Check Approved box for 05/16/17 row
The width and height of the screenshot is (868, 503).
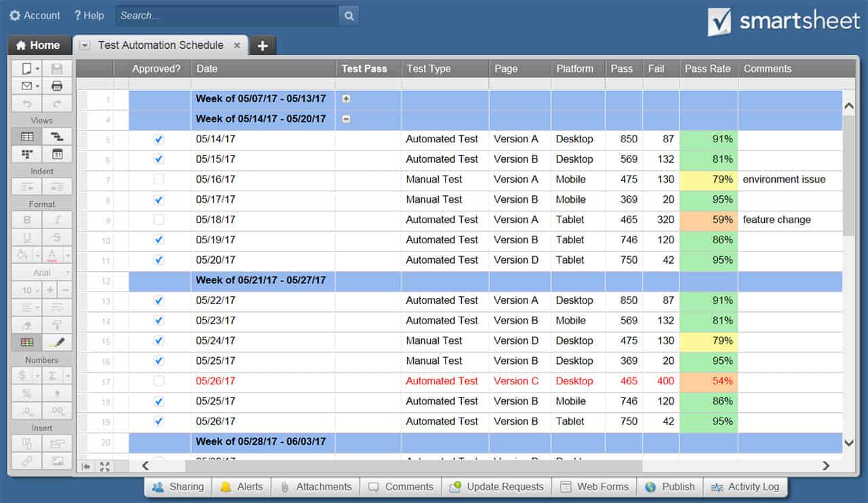pyautogui.click(x=159, y=180)
